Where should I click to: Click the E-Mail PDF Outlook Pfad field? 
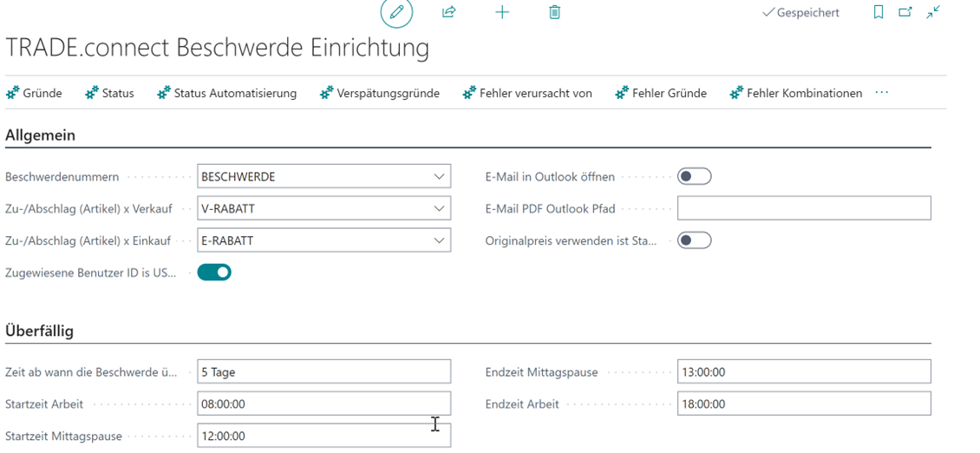coord(804,208)
